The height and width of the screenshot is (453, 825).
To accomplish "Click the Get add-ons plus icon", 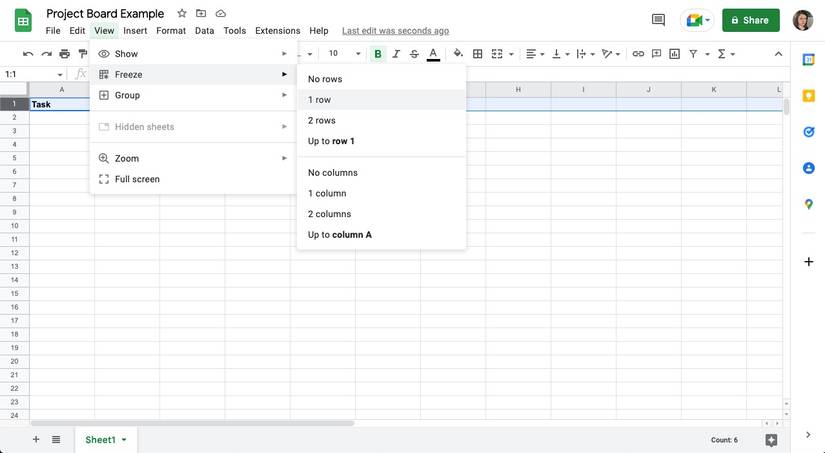I will [809, 261].
